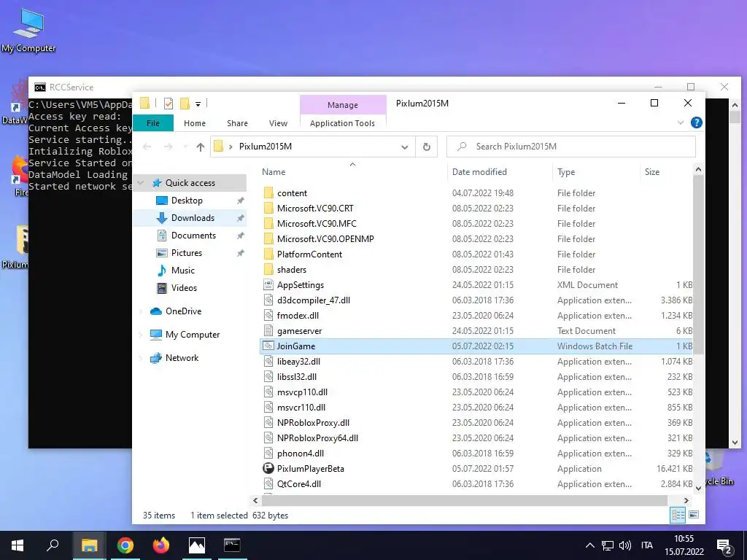Open Firefox from the taskbar

point(161,545)
